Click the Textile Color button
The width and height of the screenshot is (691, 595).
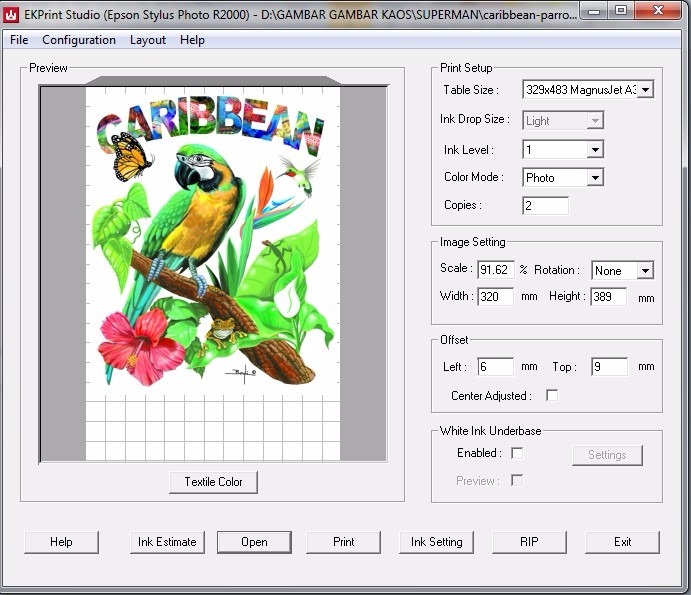tap(213, 482)
